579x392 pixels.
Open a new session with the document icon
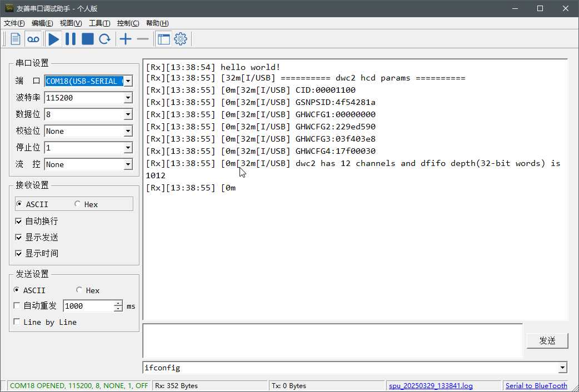click(x=14, y=38)
